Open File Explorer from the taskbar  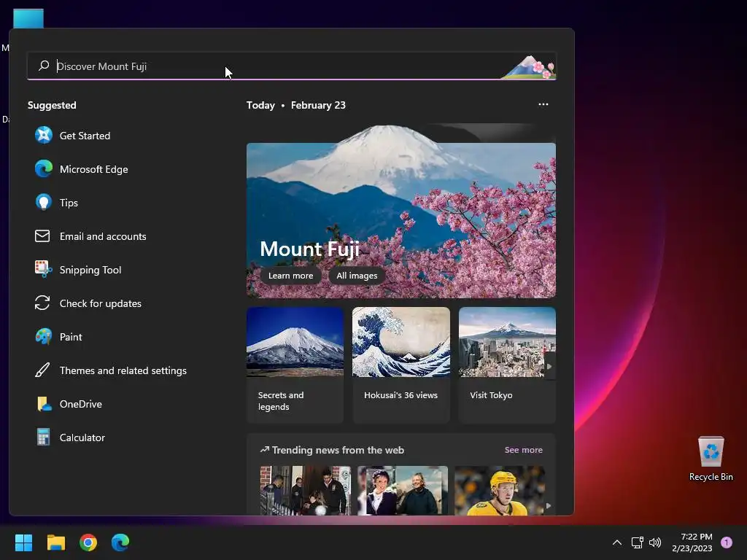(55, 542)
